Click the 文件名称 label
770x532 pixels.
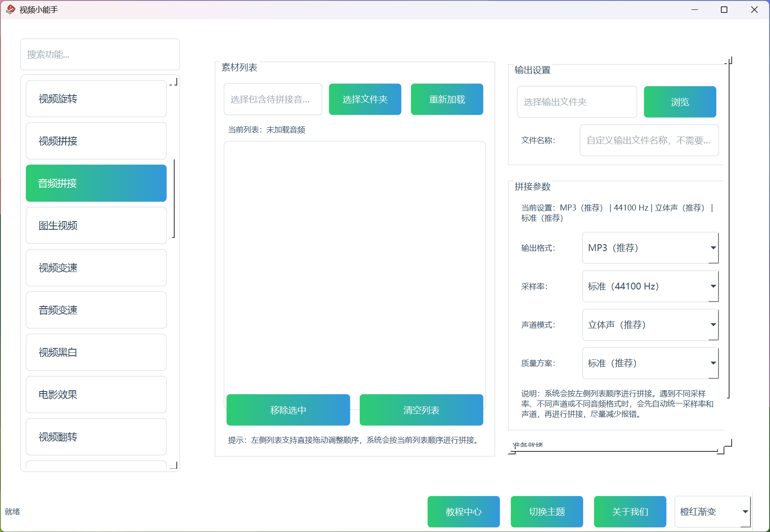coord(538,140)
